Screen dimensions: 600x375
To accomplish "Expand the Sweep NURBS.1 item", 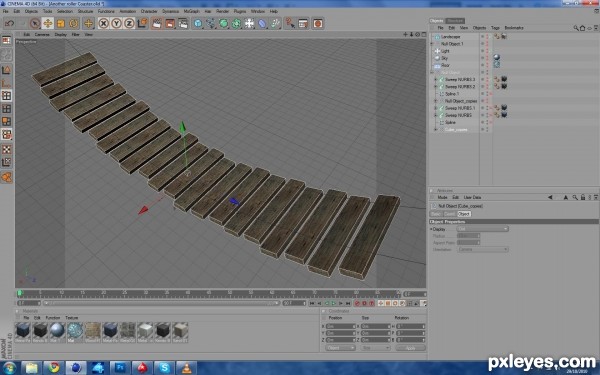I will [x=435, y=108].
